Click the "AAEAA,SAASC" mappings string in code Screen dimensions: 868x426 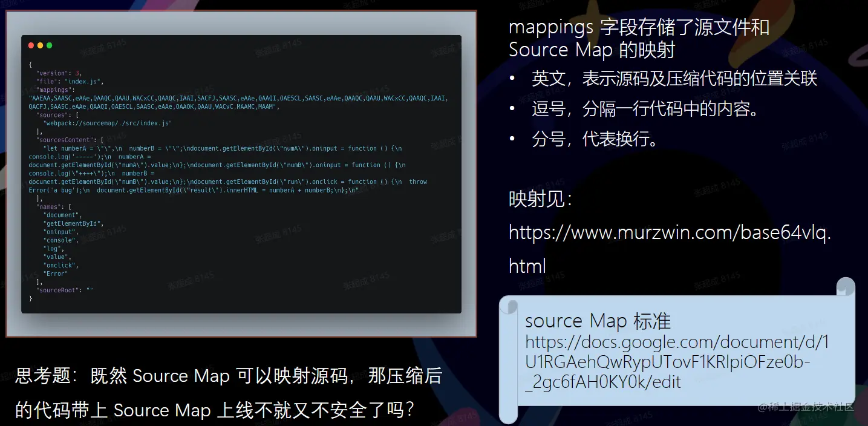tap(238, 102)
